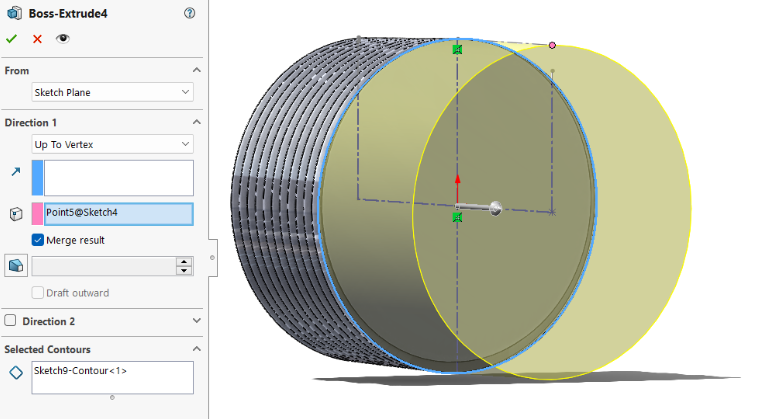This screenshot has width=761, height=419.
Task: Open the Up To Vertex dropdown
Action: click(112, 144)
